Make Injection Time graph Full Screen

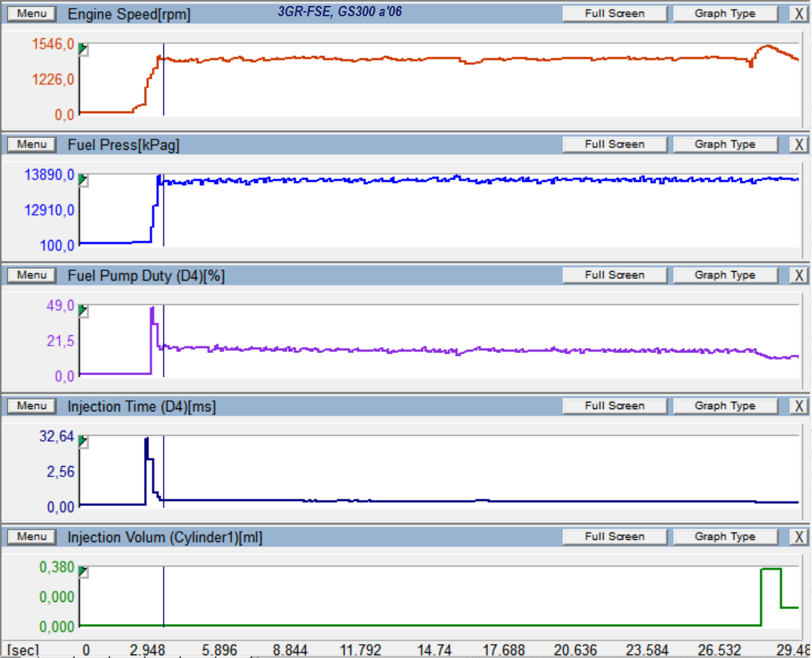click(614, 406)
